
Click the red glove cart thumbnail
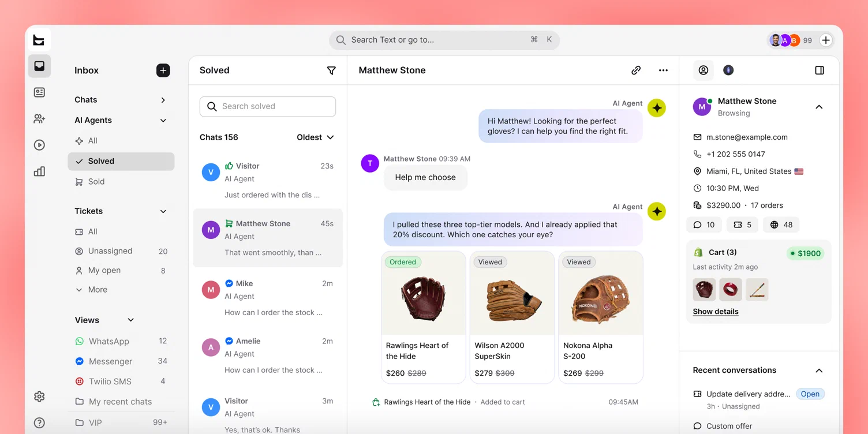point(704,290)
